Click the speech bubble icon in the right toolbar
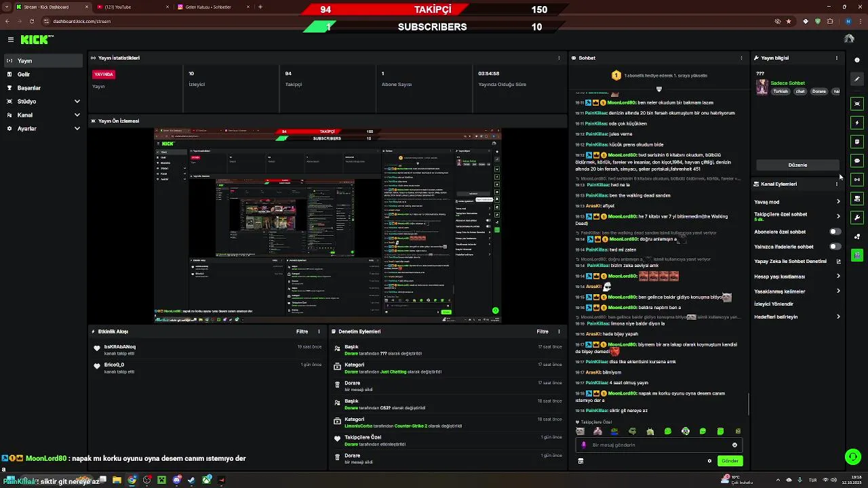Image resolution: width=868 pixels, height=488 pixels. point(857,161)
